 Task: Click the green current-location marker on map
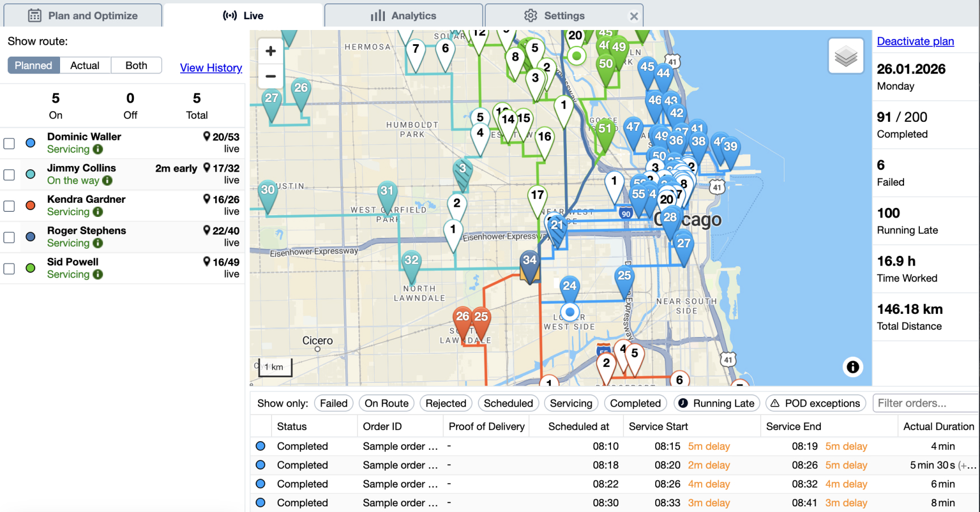click(576, 56)
